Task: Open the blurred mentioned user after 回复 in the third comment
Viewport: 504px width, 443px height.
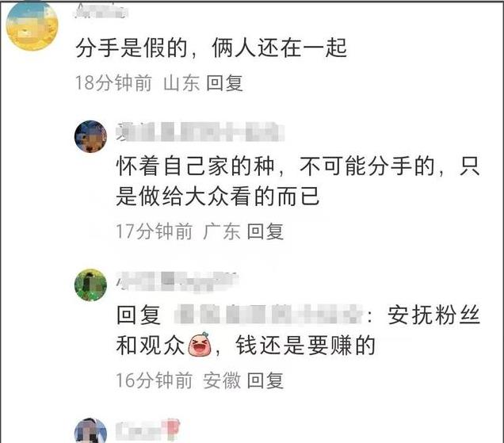Action: point(269,315)
